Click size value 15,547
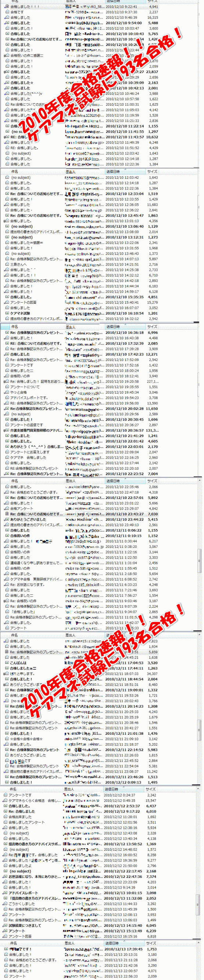The height and width of the screenshot is (980, 204). [x=151, y=801]
